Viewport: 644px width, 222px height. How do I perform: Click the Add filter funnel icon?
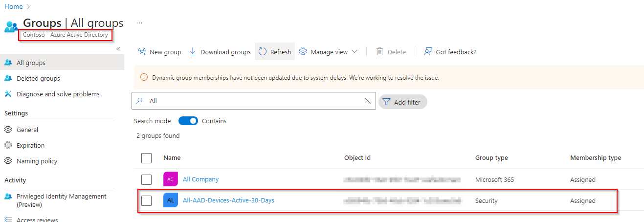[x=386, y=102]
